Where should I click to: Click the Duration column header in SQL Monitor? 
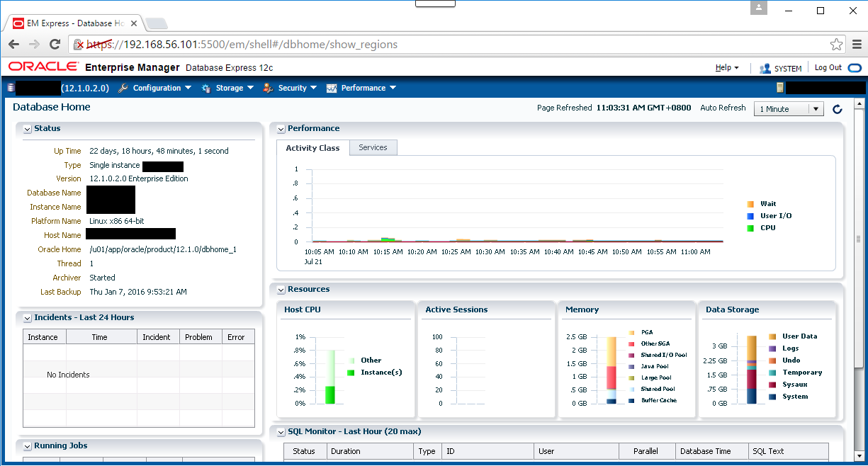click(x=371, y=451)
